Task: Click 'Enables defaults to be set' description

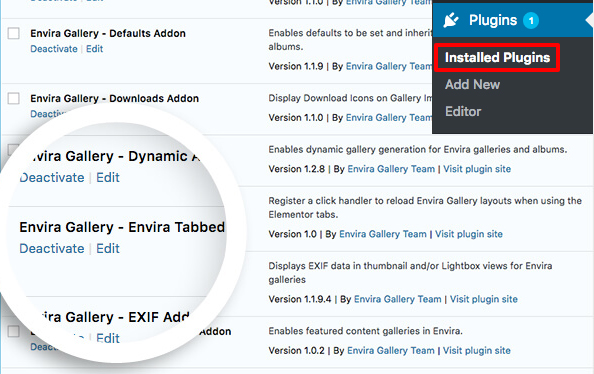Action: point(350,40)
